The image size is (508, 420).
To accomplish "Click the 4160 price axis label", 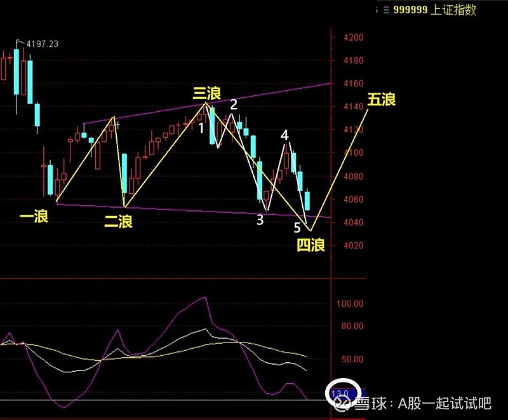I will click(x=354, y=84).
